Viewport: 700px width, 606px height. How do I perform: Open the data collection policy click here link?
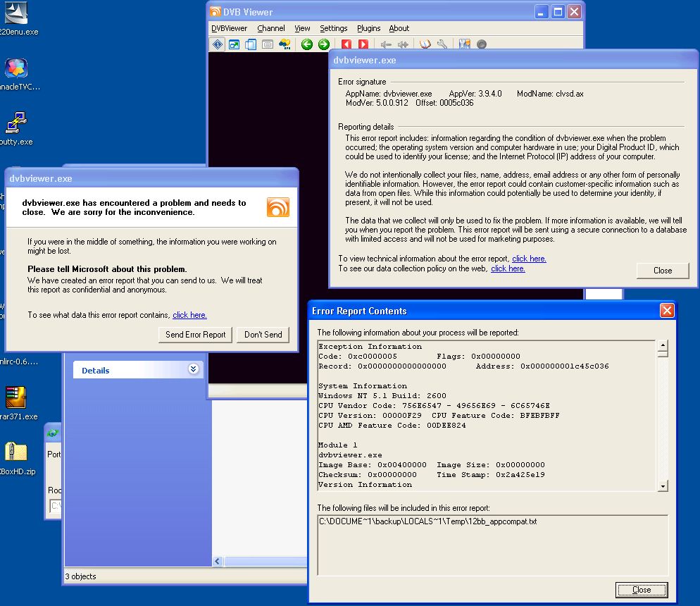tap(508, 268)
